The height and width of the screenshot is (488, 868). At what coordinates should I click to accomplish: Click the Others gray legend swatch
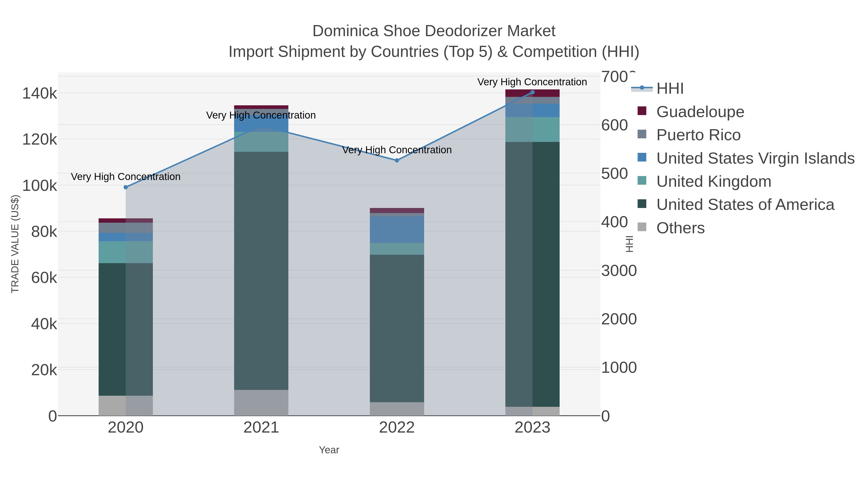(642, 227)
